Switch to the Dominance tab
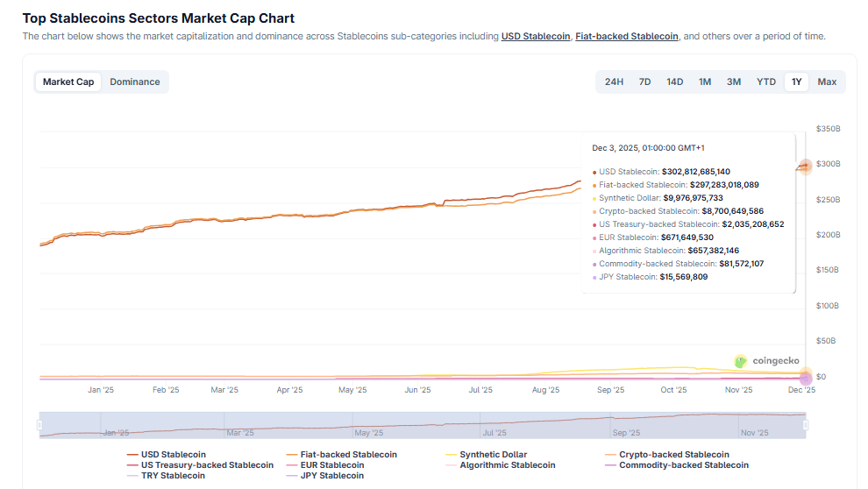The height and width of the screenshot is (489, 868). point(135,81)
